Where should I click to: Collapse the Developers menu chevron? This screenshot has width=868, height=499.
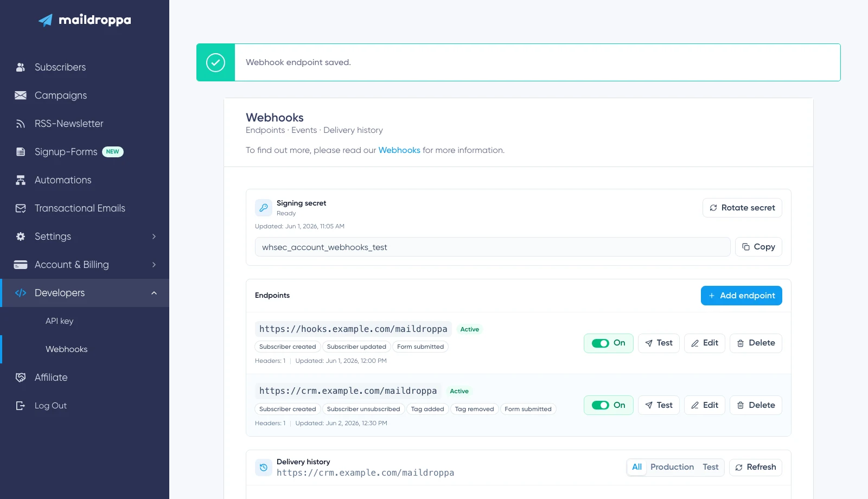pos(154,293)
